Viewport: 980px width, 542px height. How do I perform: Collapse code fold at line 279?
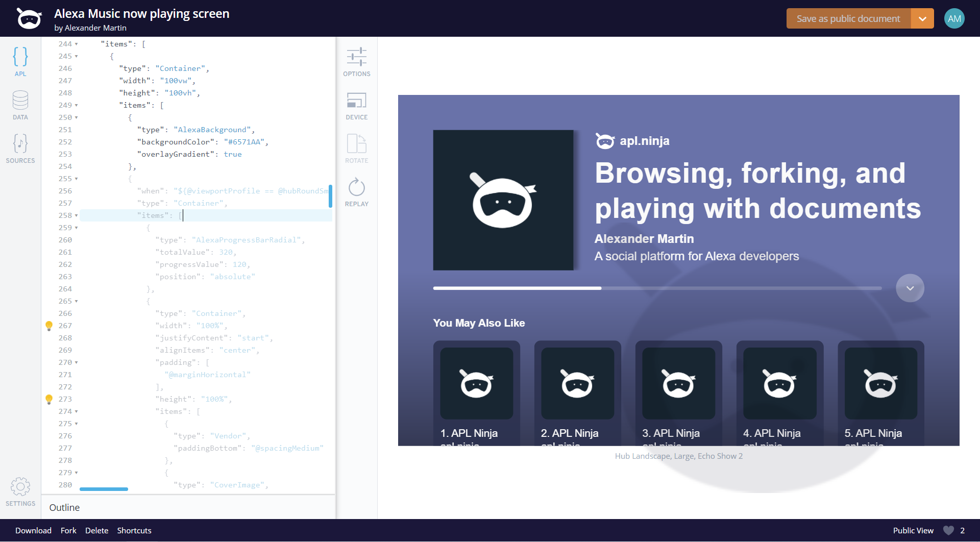[77, 473]
